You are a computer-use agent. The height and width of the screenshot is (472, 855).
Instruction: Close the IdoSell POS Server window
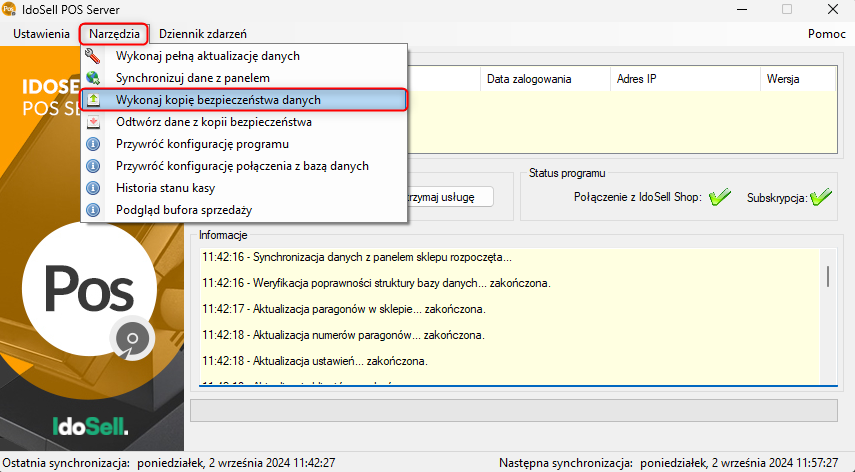pyautogui.click(x=833, y=9)
